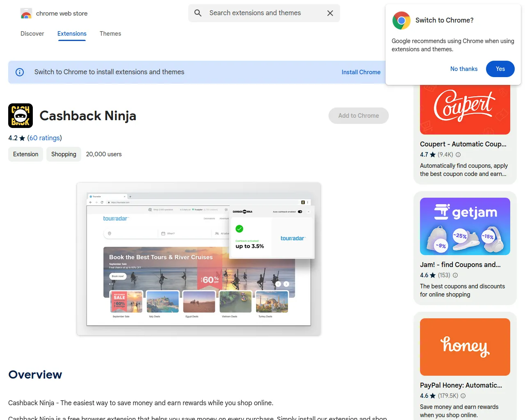Viewport: 525px width, 420px height.
Task: Open the PayPal Honey: Automatic title link
Action: (x=461, y=386)
